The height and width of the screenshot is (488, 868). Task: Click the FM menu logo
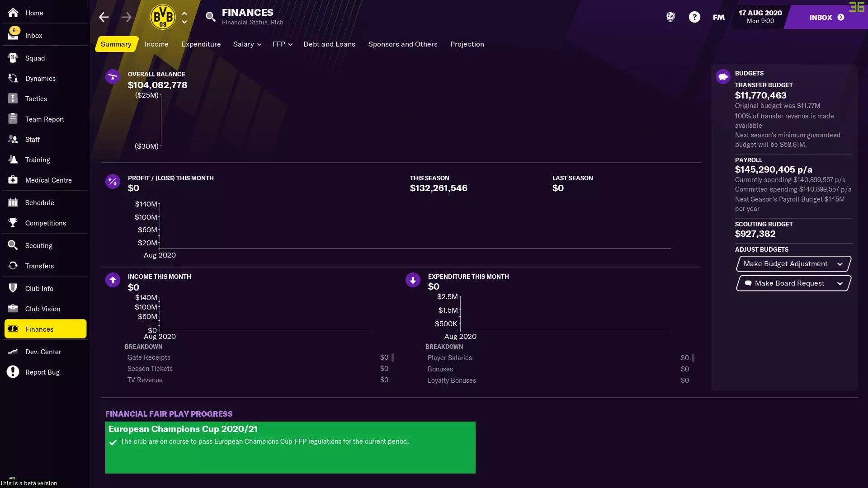[x=719, y=17]
